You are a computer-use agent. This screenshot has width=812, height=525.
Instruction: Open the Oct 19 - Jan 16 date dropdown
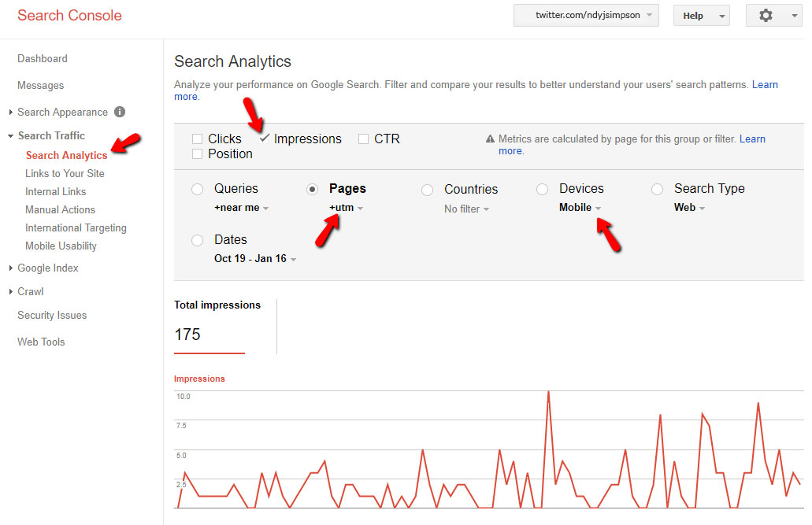(255, 258)
